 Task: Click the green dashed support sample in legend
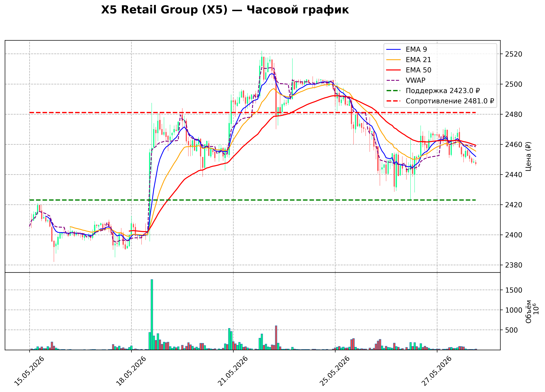(393, 91)
